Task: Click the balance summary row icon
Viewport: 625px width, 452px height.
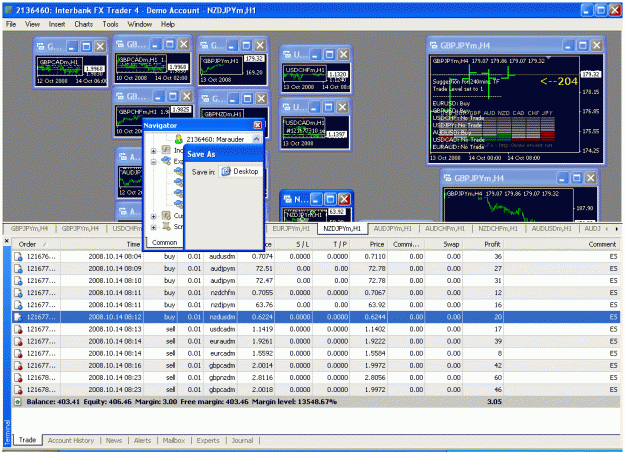Action: point(18,402)
